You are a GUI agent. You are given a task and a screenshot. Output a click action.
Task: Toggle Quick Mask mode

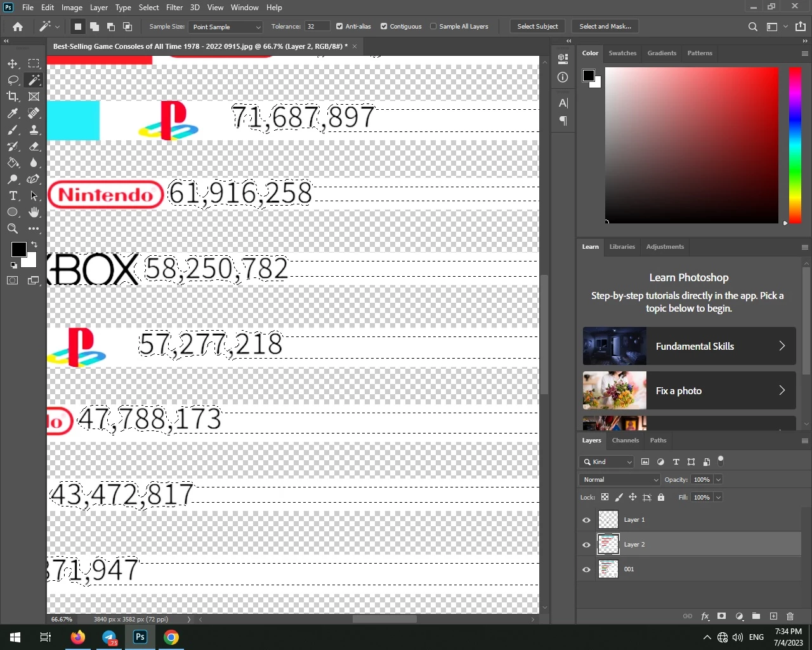pos(13,280)
